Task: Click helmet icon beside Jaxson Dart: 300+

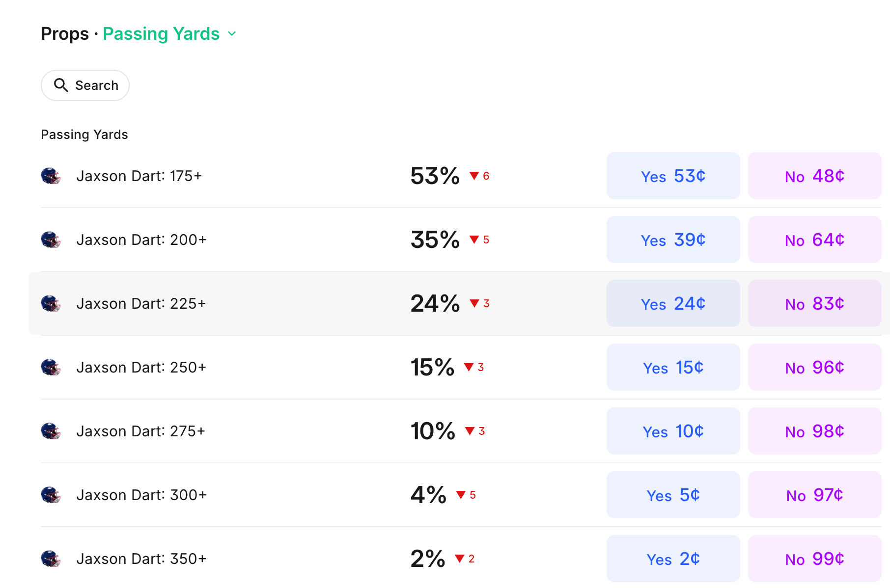Action: (x=51, y=495)
